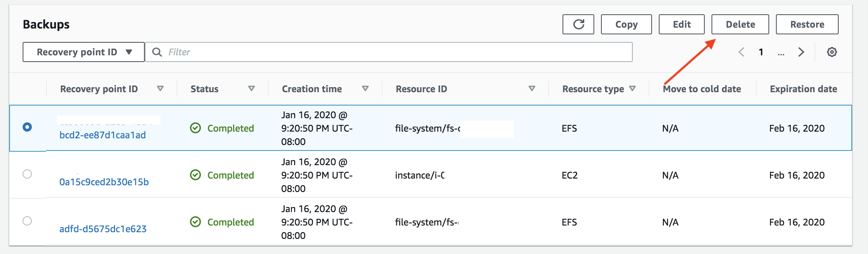Sort by Creation time column arrow
This screenshot has width=868, height=254.
pyautogui.click(x=365, y=89)
